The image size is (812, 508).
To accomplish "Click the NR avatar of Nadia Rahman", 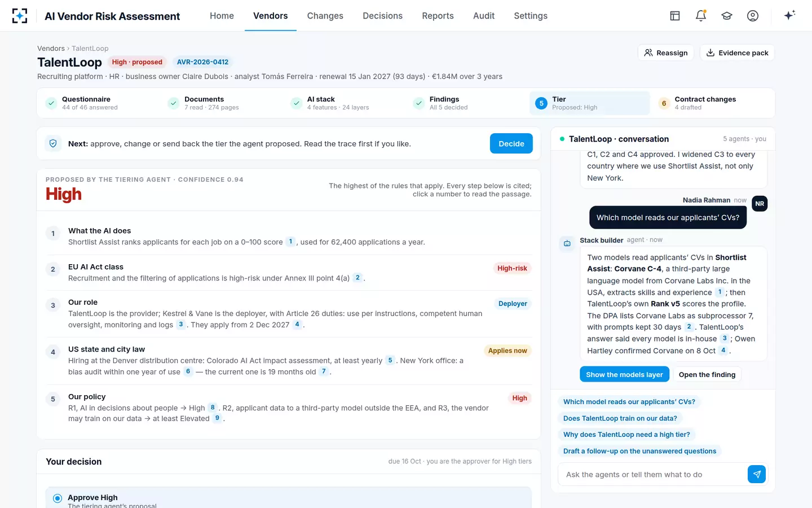I will 760,204.
